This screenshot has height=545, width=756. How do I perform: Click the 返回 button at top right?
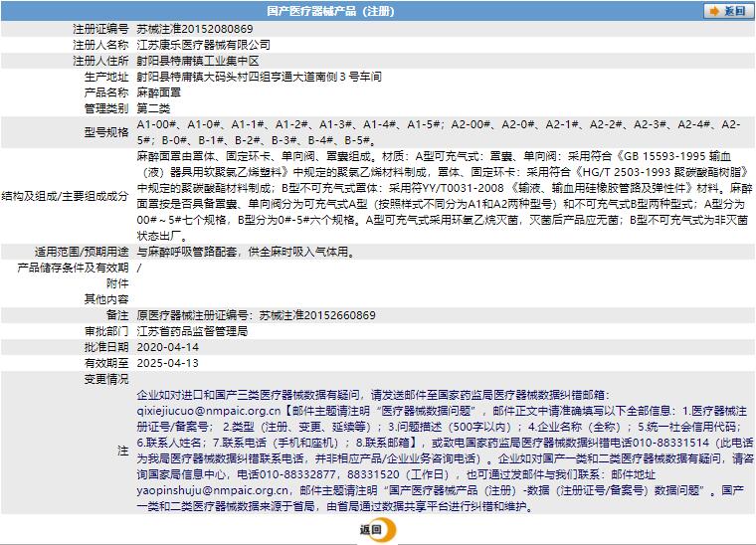(x=728, y=11)
